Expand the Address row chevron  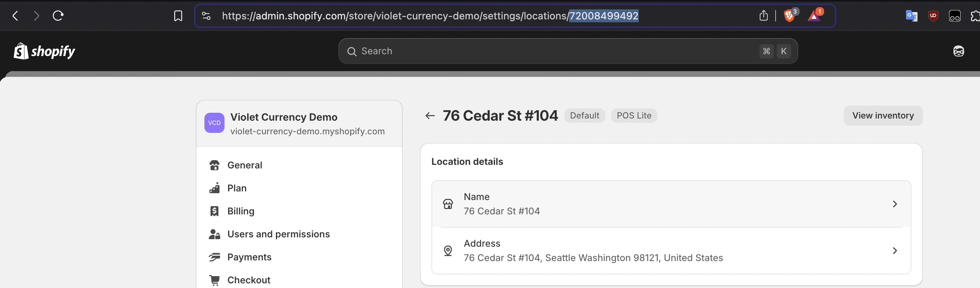pyautogui.click(x=895, y=251)
